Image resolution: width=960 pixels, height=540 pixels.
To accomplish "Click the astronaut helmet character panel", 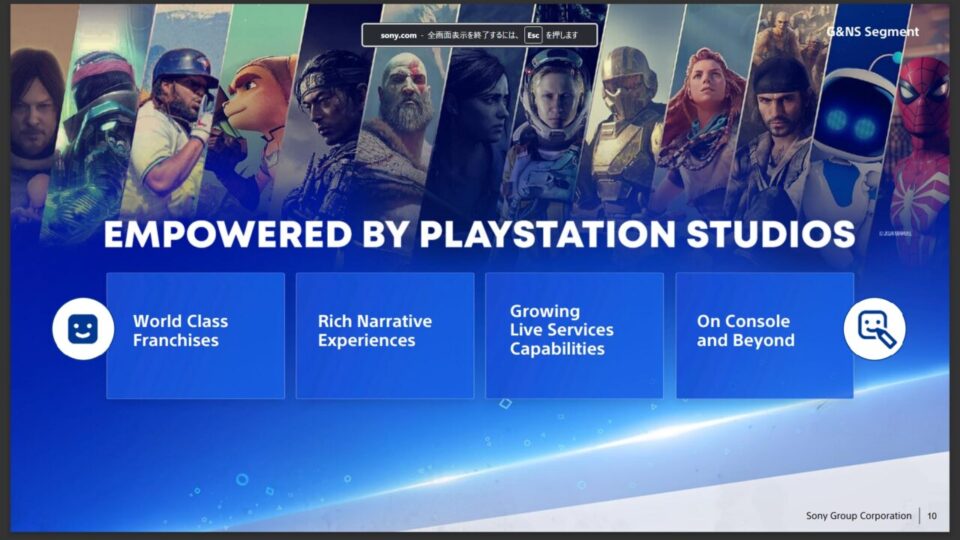I will (551, 116).
